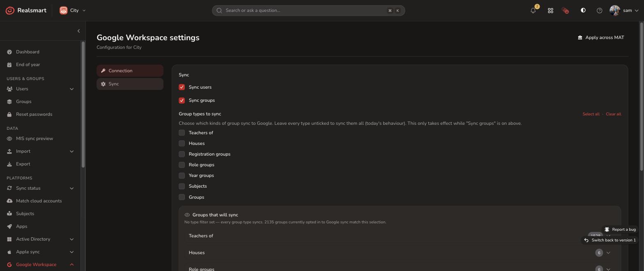Image resolution: width=644 pixels, height=271 pixels.
Task: Focus the search or ask a question field
Action: (x=308, y=10)
